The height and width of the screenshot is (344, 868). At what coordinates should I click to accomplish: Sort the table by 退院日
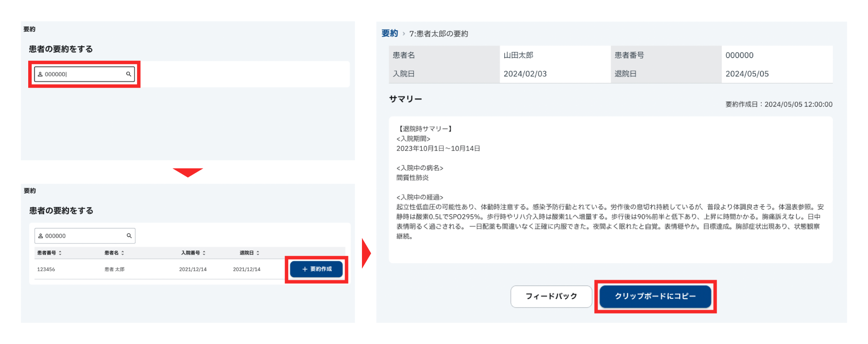pyautogui.click(x=258, y=253)
